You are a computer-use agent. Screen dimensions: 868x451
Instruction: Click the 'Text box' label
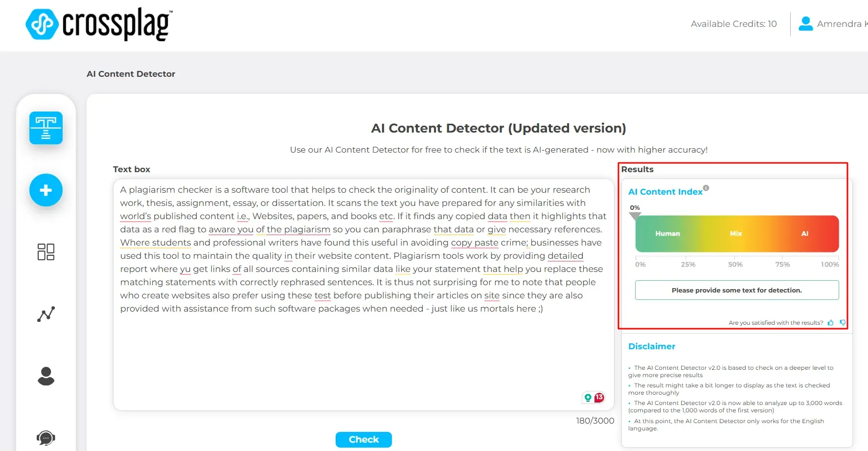click(x=132, y=169)
